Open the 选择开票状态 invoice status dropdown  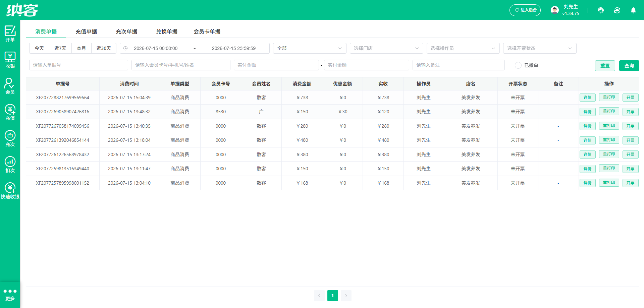pyautogui.click(x=540, y=48)
